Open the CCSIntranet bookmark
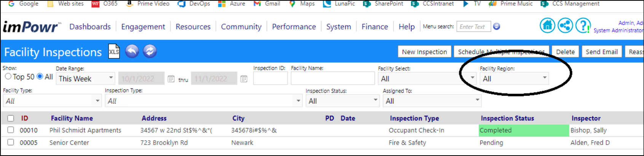 (433, 4)
